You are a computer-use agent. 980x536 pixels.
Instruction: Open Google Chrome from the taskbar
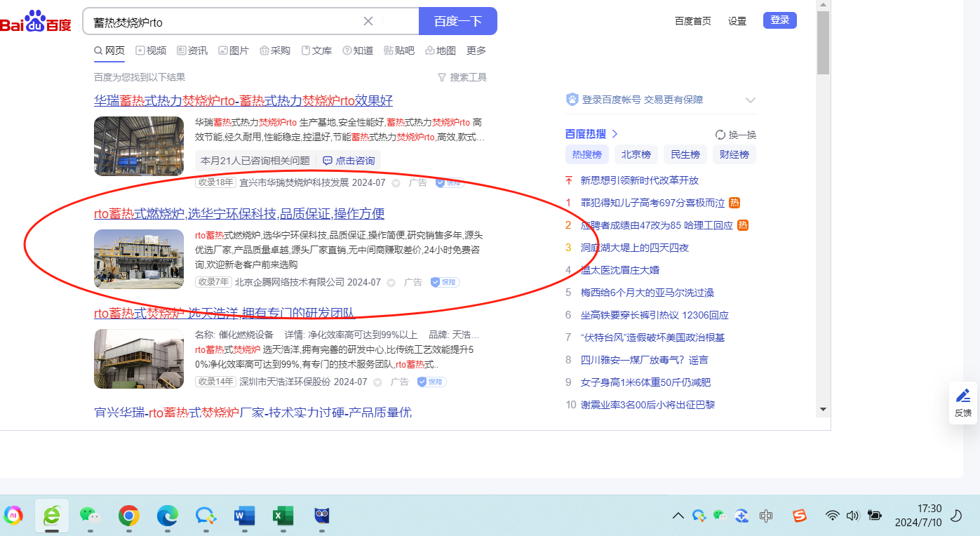click(128, 516)
